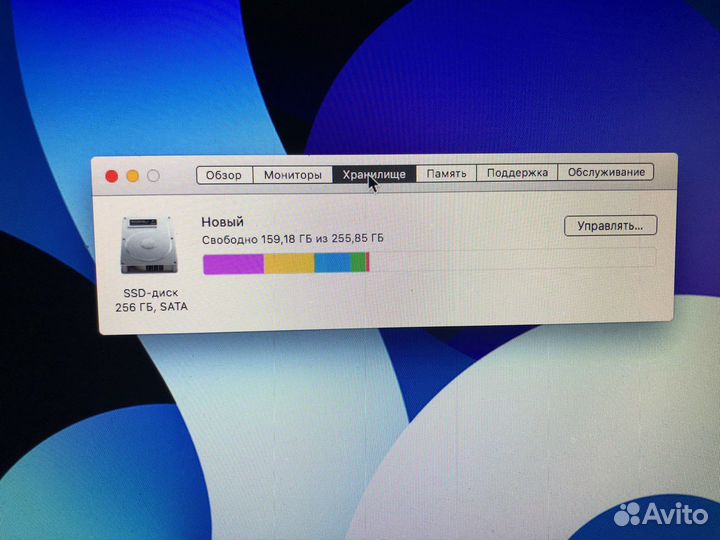Click the text Свободно 159,18 ГБ из 255,85 ГБ
This screenshot has width=720, height=540.
coord(292,239)
